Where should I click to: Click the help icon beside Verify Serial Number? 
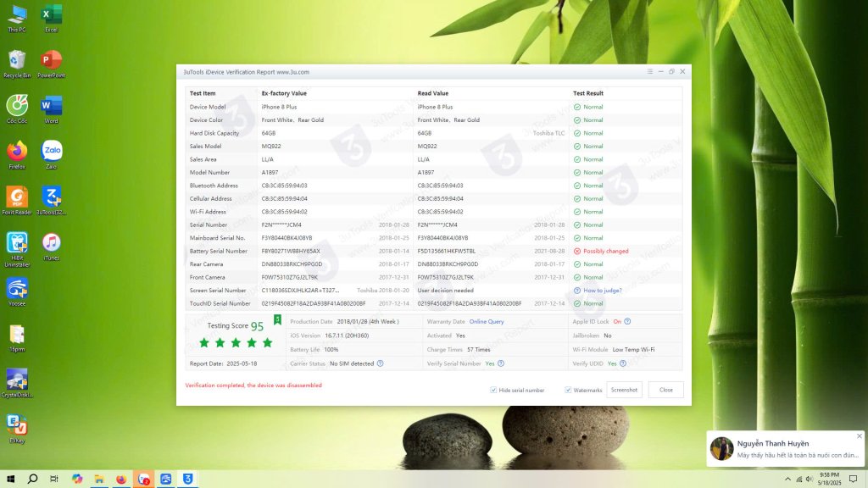click(x=501, y=363)
